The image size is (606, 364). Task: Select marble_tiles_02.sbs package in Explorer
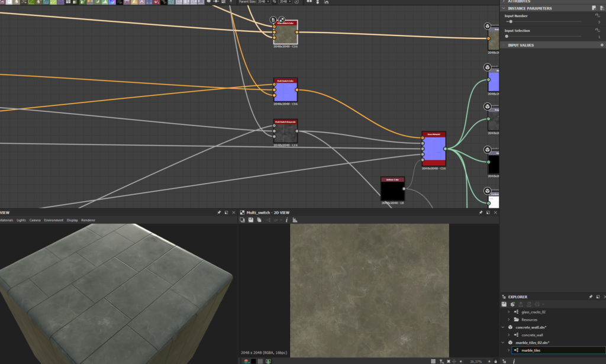point(532,343)
